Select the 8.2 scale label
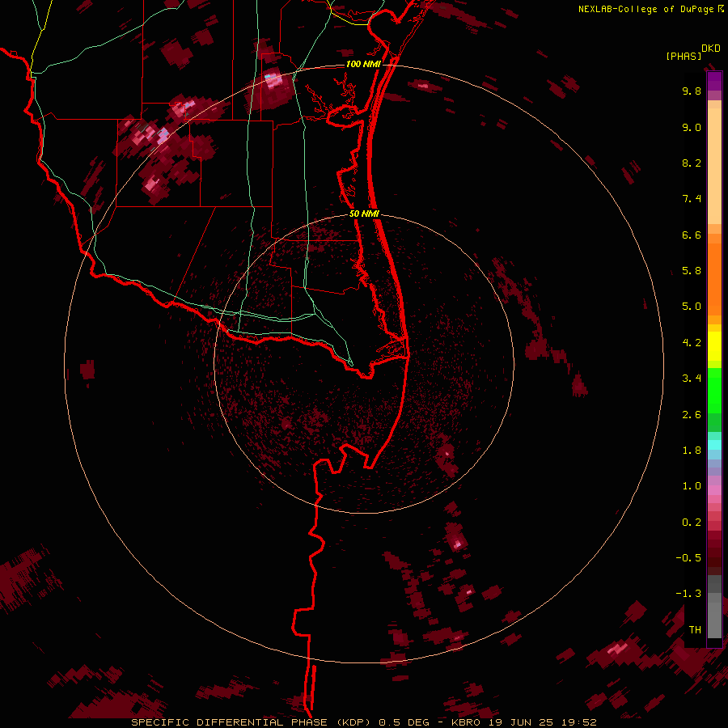728x728 pixels. (x=692, y=163)
